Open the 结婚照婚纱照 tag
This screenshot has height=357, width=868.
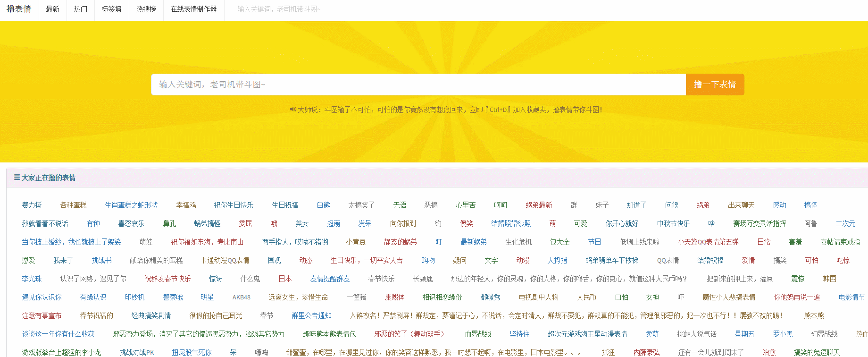[511, 223]
